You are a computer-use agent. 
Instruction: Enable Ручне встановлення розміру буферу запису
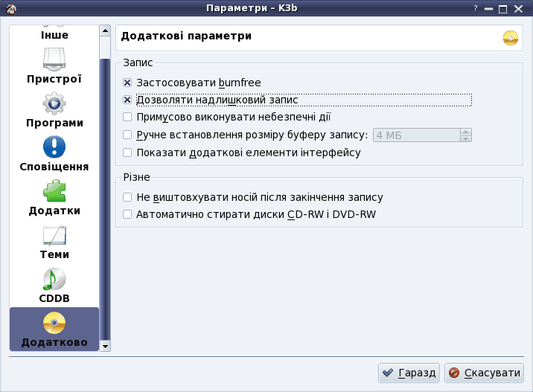tap(127, 135)
